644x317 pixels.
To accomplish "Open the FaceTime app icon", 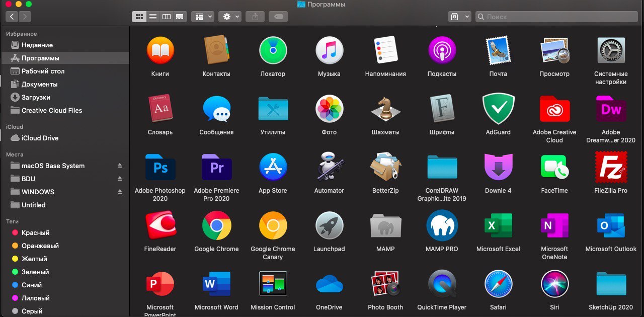I will (554, 167).
